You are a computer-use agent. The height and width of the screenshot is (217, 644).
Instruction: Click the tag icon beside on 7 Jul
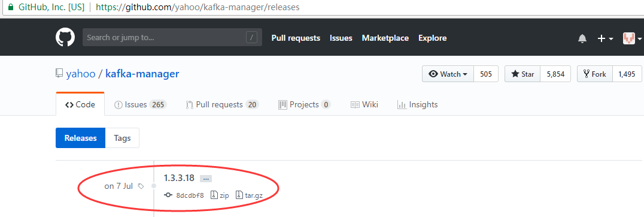(x=141, y=186)
